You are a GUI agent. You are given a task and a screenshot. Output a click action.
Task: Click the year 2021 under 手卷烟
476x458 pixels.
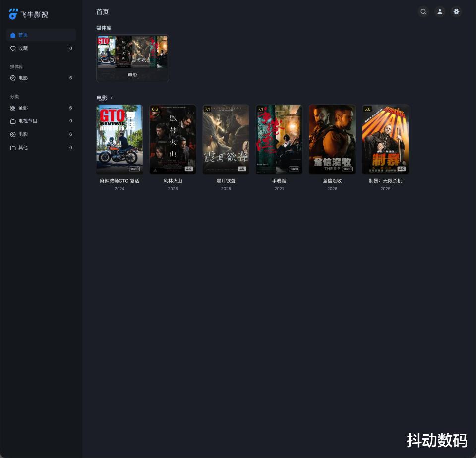279,189
